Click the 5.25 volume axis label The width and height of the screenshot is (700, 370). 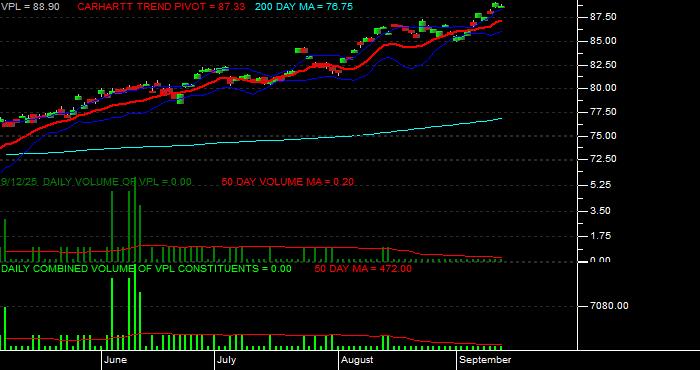(x=601, y=185)
